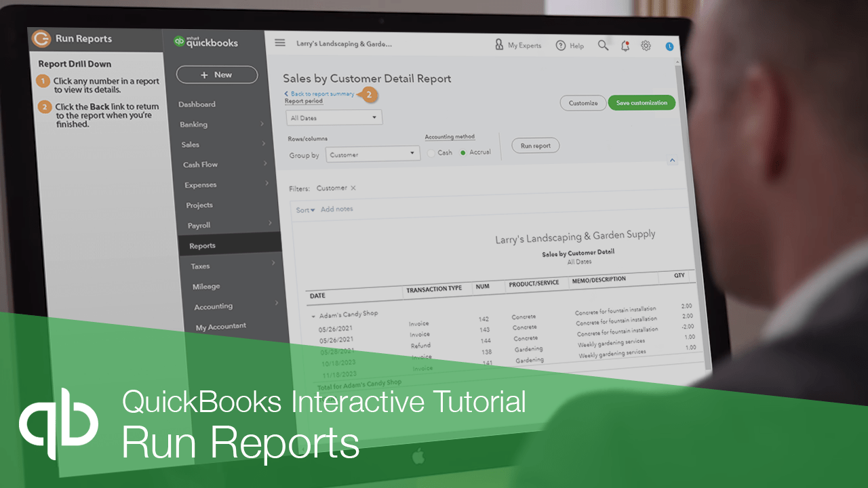Click Add notes link
This screenshot has width=868, height=488.
pos(337,209)
